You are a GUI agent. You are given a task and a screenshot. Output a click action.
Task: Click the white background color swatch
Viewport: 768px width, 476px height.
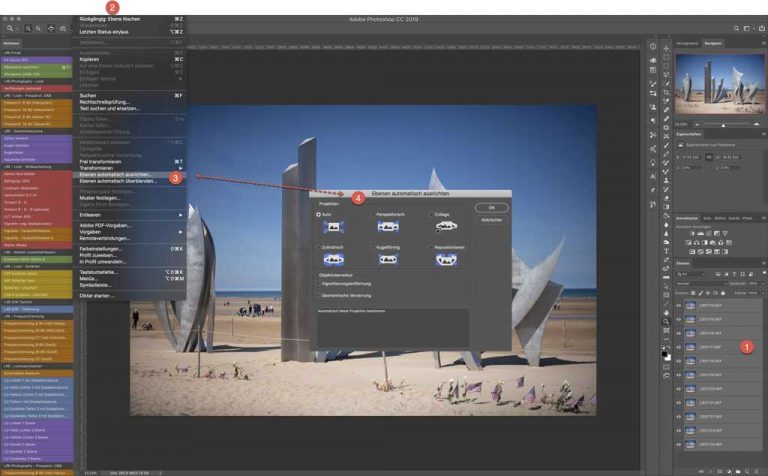tap(668, 357)
